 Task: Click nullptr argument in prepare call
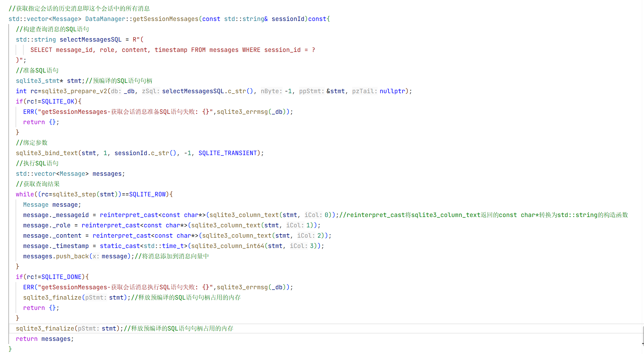point(392,91)
